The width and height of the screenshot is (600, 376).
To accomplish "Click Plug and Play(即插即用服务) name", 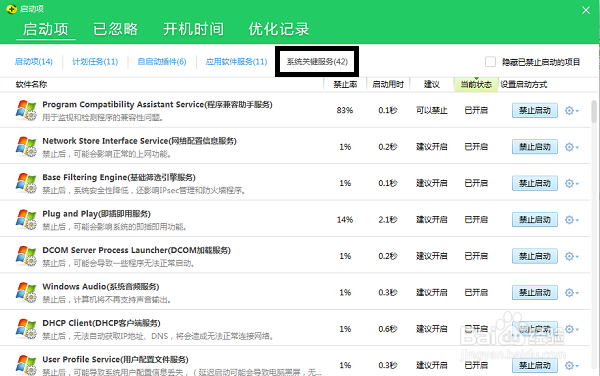I will point(96,214).
